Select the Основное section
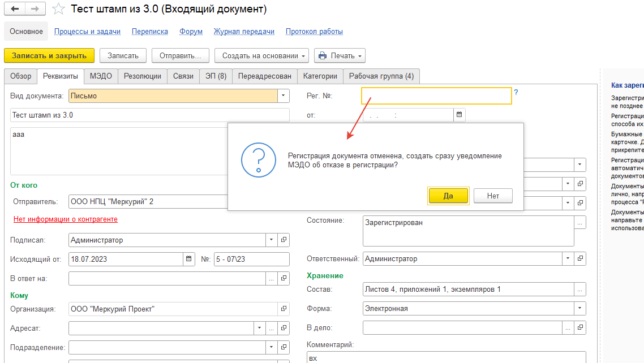The height and width of the screenshot is (363, 644). (x=26, y=32)
